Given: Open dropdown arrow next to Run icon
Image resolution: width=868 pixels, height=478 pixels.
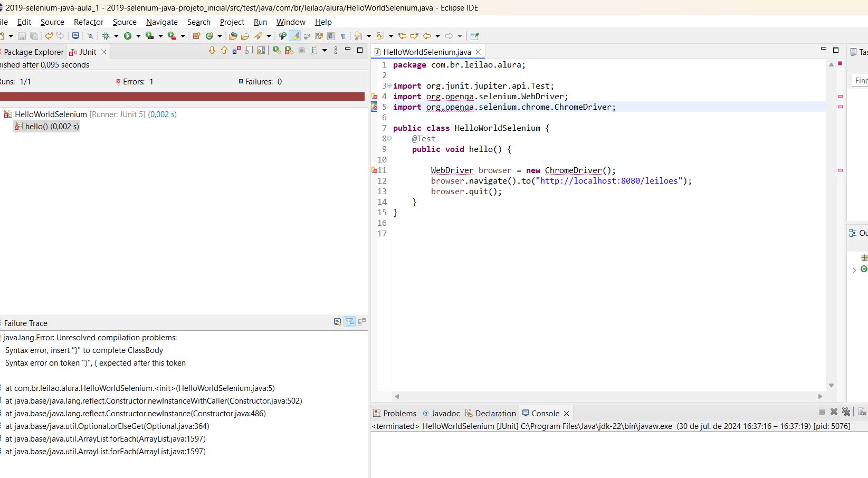Looking at the screenshot, I should pos(138,36).
